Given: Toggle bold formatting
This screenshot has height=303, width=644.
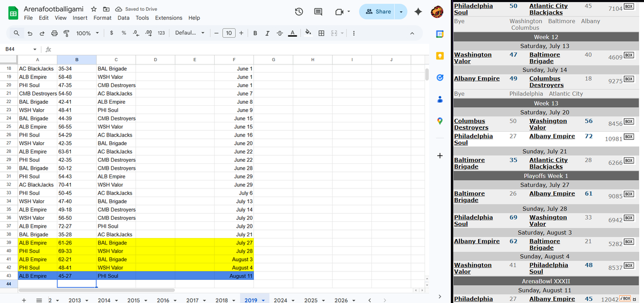Looking at the screenshot, I should [254, 33].
